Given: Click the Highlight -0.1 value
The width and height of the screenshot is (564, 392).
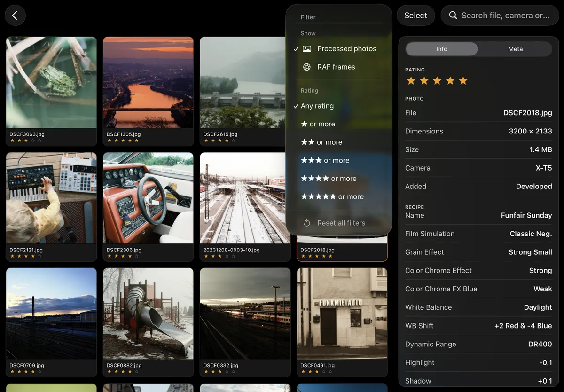Looking at the screenshot, I should pyautogui.click(x=546, y=362).
